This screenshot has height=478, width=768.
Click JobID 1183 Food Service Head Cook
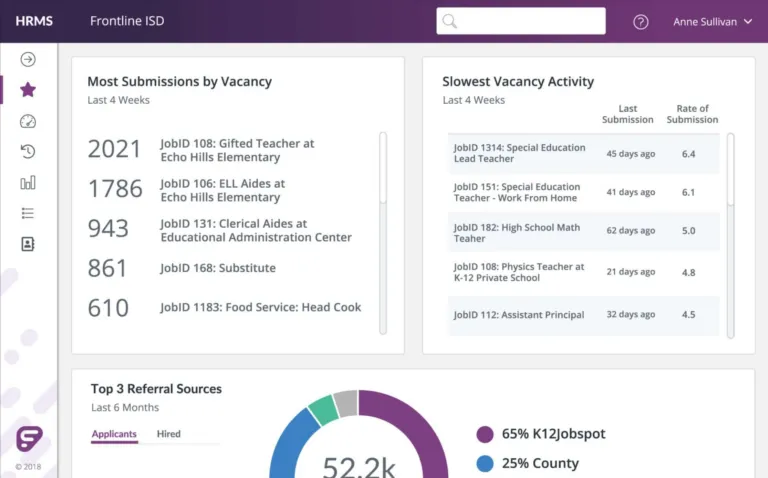click(260, 307)
